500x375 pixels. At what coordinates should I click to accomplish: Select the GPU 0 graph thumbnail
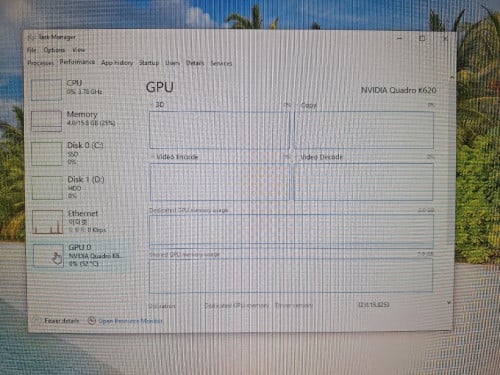[48, 255]
